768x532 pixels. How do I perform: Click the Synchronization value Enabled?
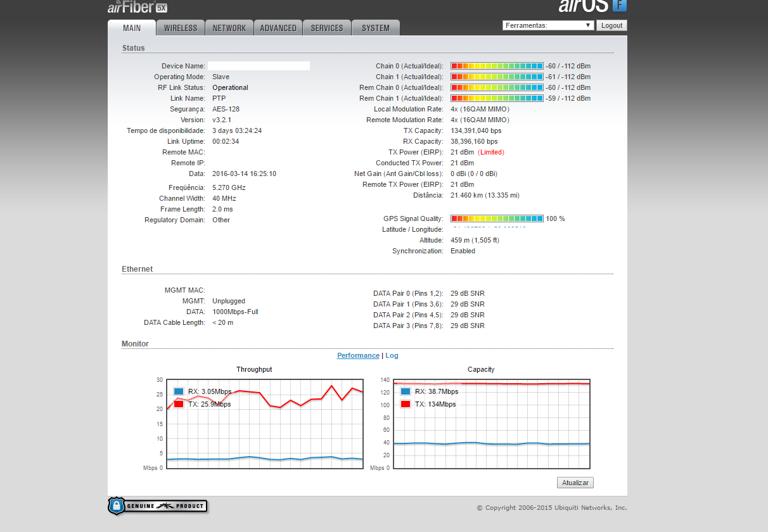pos(463,251)
